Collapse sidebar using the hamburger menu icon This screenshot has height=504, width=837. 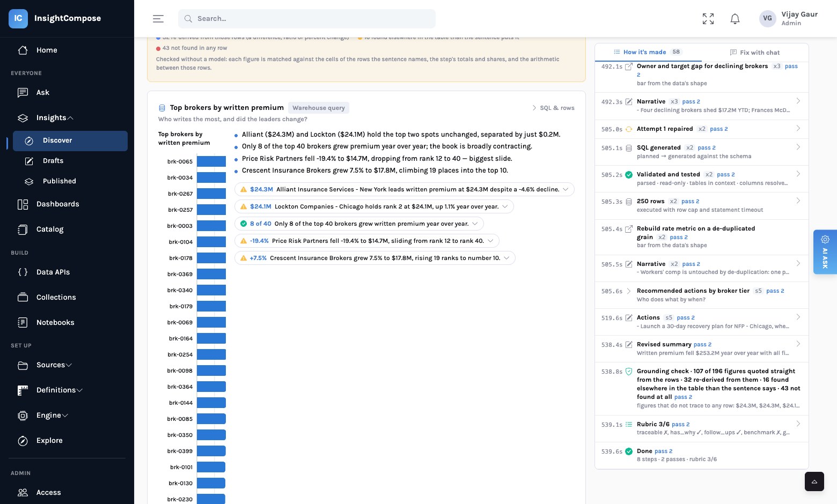click(x=158, y=19)
